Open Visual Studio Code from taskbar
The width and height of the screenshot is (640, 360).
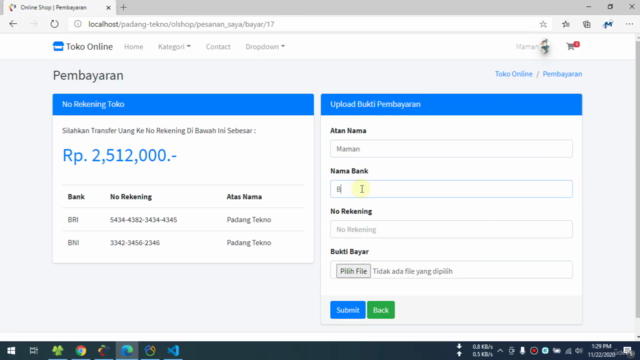coord(173,351)
